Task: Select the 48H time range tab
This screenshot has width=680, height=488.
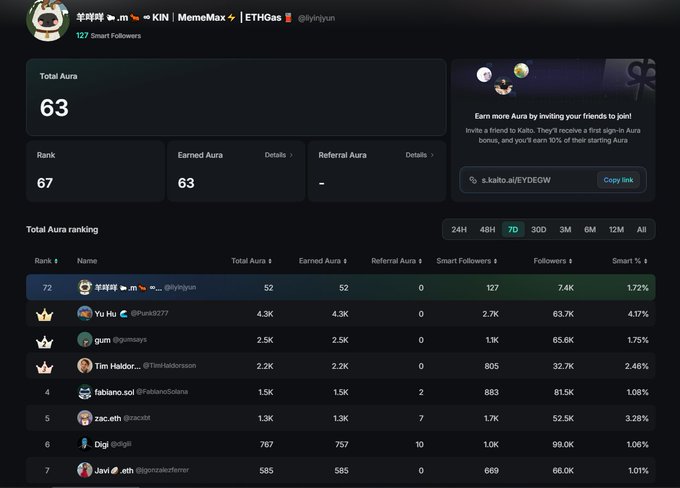Action: 487,229
